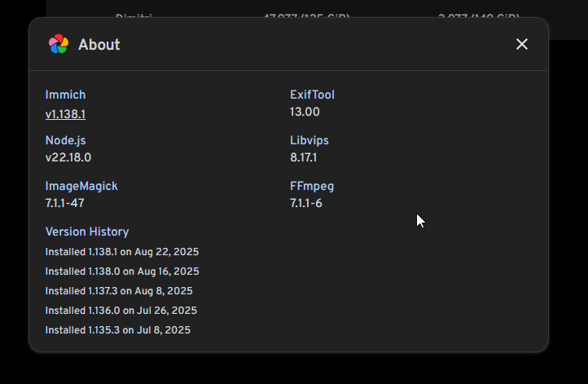Click the 8.17.1 Libvips version value
Screen dimensions: 588x384
pyautogui.click(x=304, y=157)
